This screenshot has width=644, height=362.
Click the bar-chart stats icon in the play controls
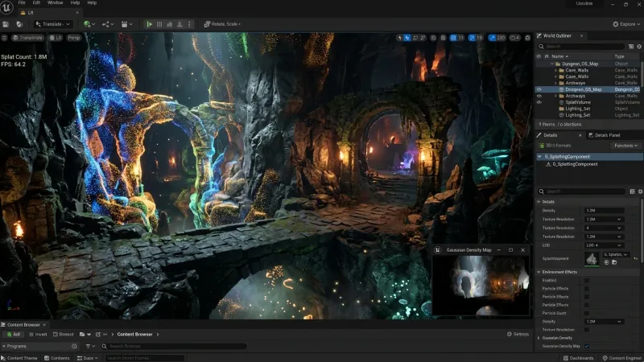coord(169,24)
